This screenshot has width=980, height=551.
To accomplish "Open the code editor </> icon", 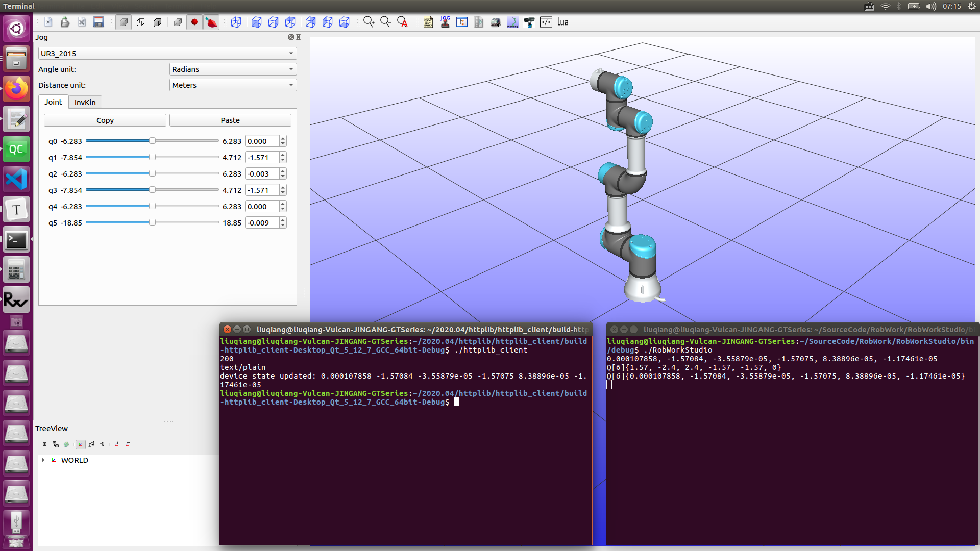I will [x=546, y=22].
